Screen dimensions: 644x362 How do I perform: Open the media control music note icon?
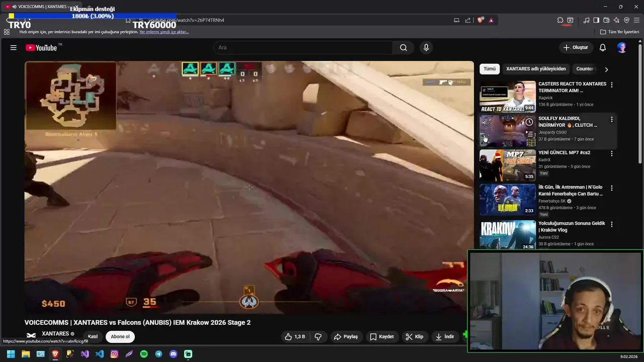click(586, 20)
